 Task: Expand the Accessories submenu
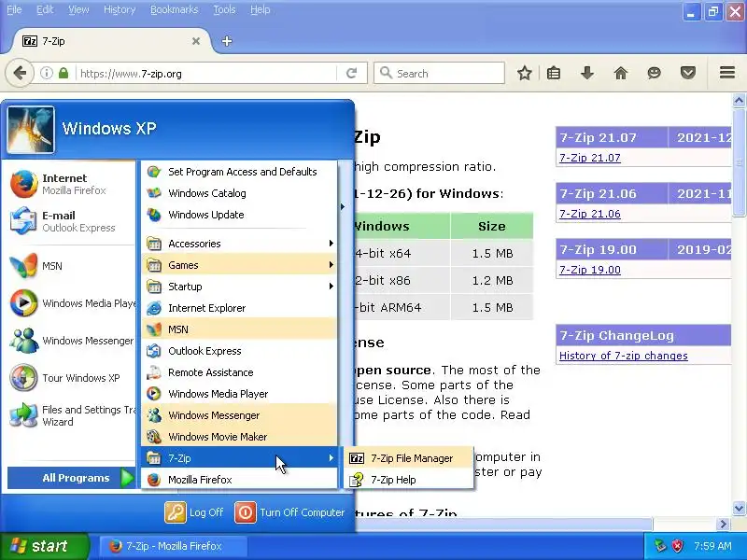[x=239, y=244]
